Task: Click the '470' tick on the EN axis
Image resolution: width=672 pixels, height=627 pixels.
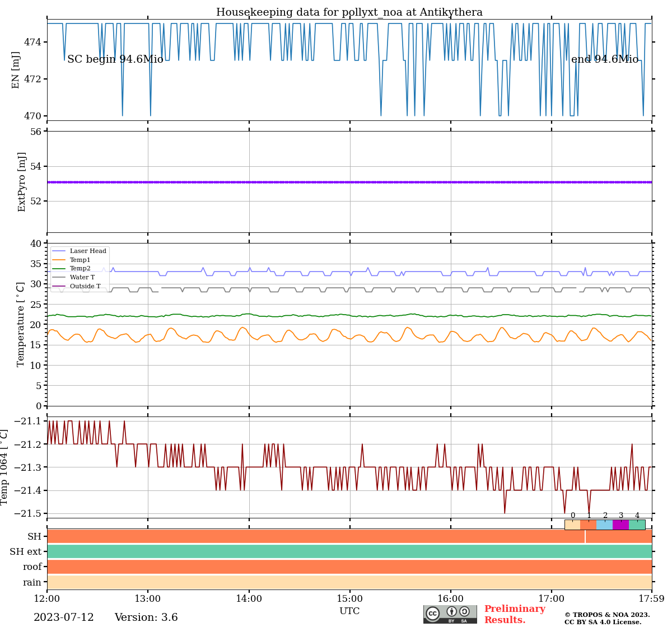Action: (x=33, y=116)
